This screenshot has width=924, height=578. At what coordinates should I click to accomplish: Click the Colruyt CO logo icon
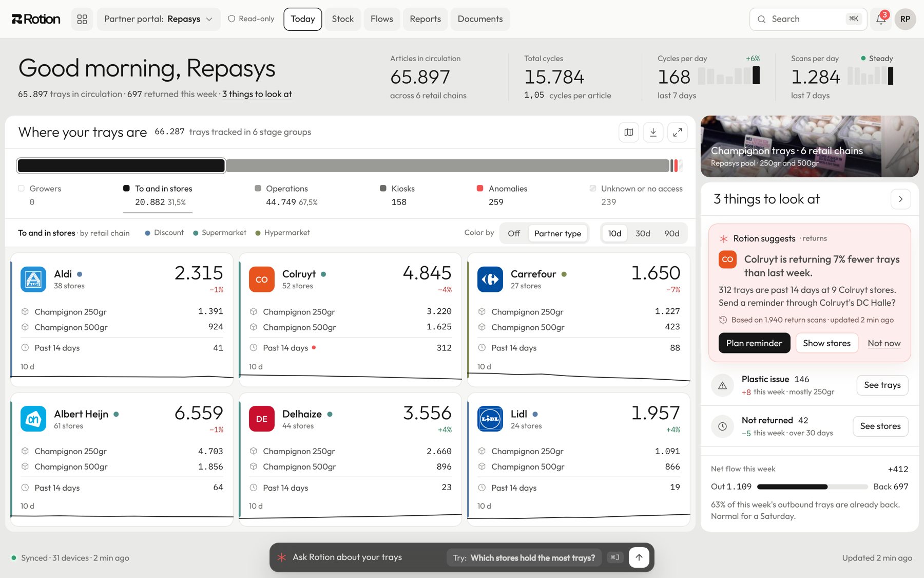tap(262, 279)
